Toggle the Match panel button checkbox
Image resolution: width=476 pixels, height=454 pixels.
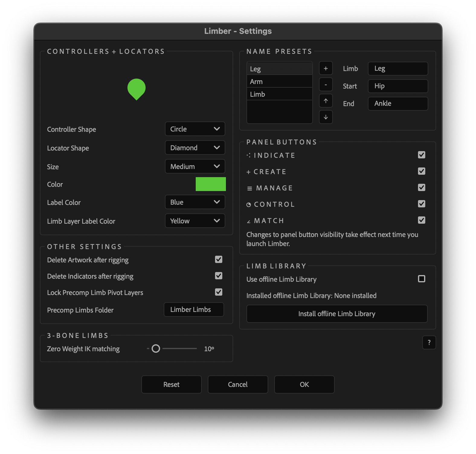click(x=421, y=220)
